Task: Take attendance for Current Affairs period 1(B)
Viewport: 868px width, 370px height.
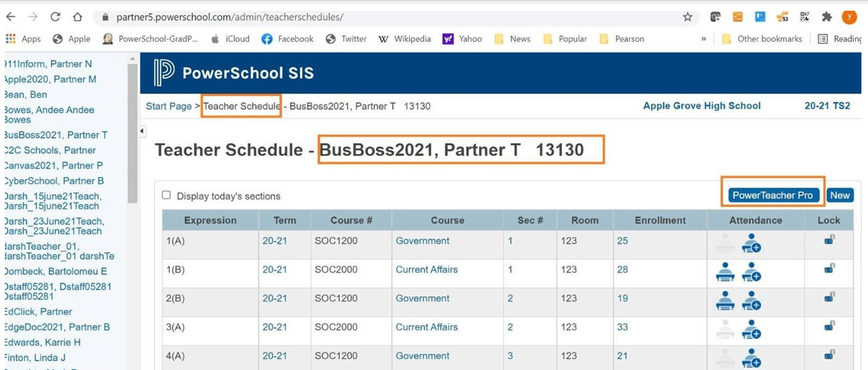Action: pos(725,272)
